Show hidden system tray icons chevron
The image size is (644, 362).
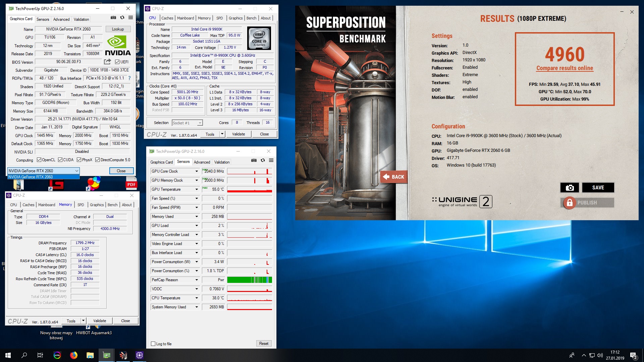[584, 355]
